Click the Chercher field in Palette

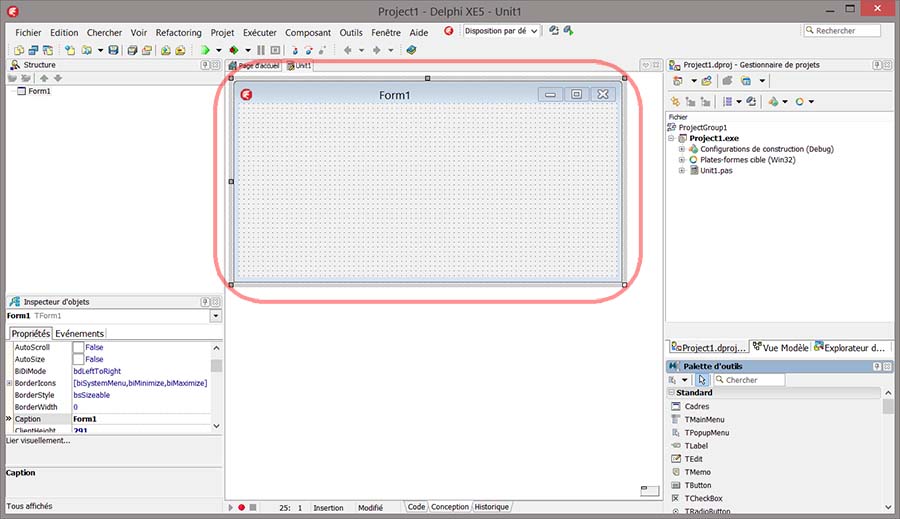[x=749, y=380]
